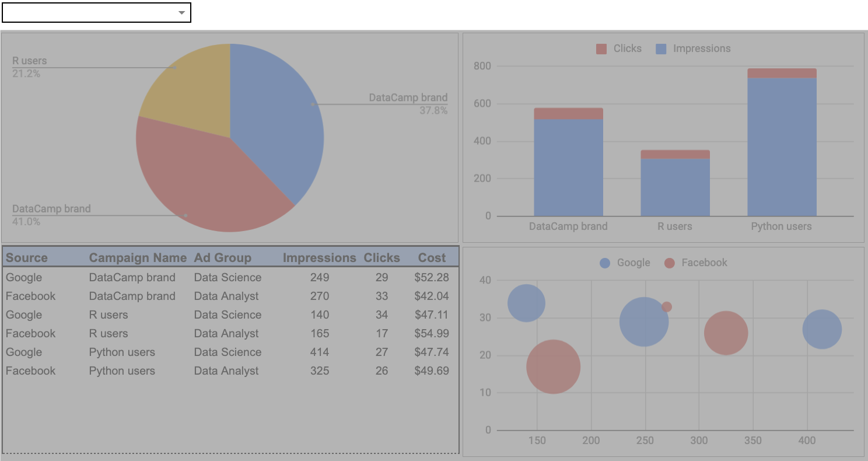This screenshot has width=868, height=461.
Task: Open the dropdown filter at top left
Action: pyautogui.click(x=97, y=12)
